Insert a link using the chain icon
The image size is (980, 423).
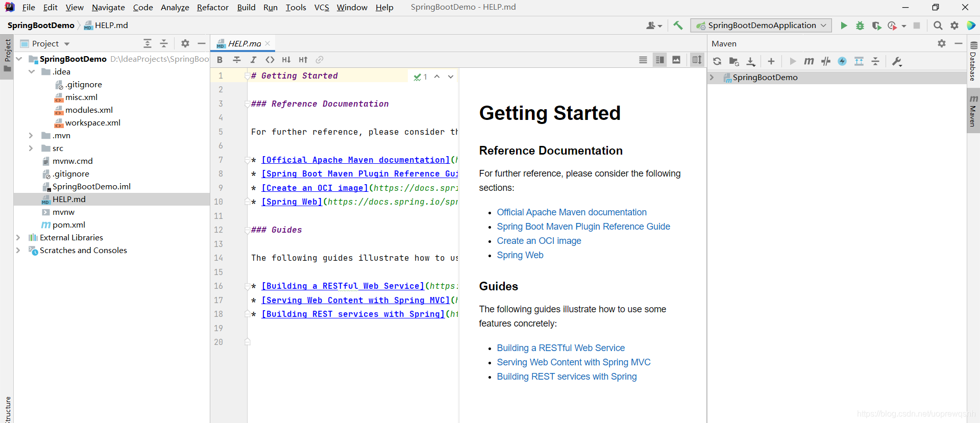coord(320,60)
